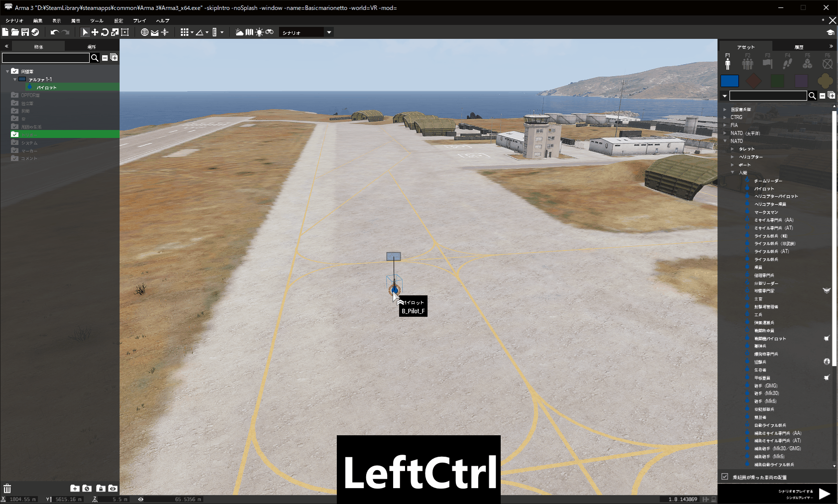Select the F2 groups asset mode

749,62
